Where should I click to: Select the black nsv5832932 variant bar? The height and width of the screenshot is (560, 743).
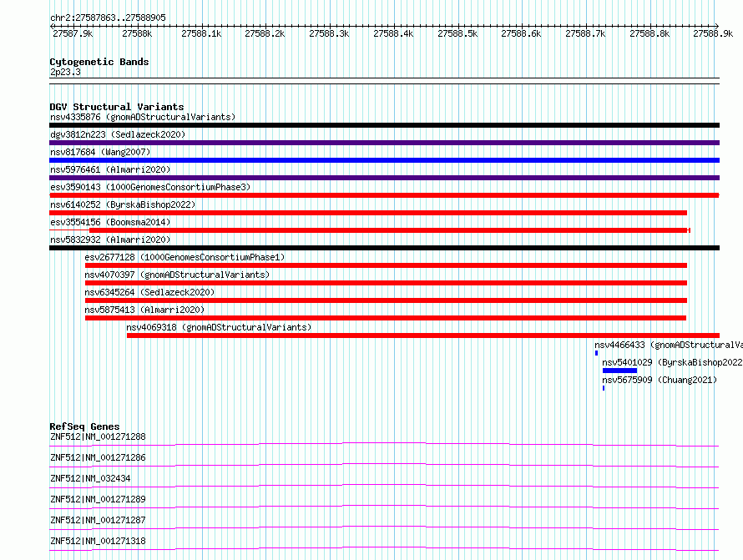click(384, 248)
